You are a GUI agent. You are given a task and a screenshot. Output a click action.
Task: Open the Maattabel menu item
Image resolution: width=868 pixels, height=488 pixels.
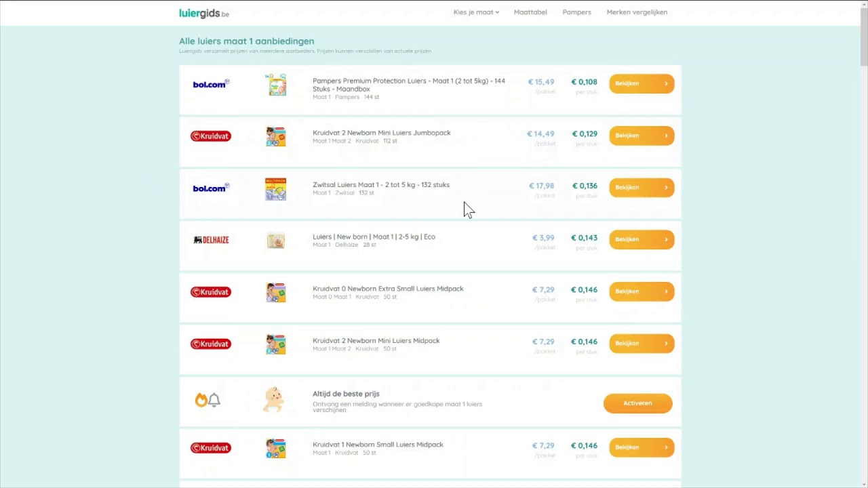coord(530,12)
